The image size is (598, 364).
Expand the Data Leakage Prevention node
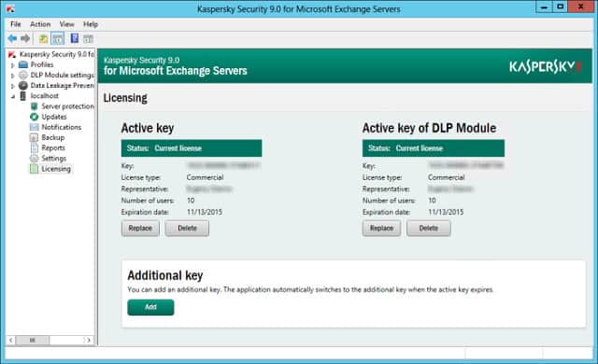pyautogui.click(x=12, y=86)
